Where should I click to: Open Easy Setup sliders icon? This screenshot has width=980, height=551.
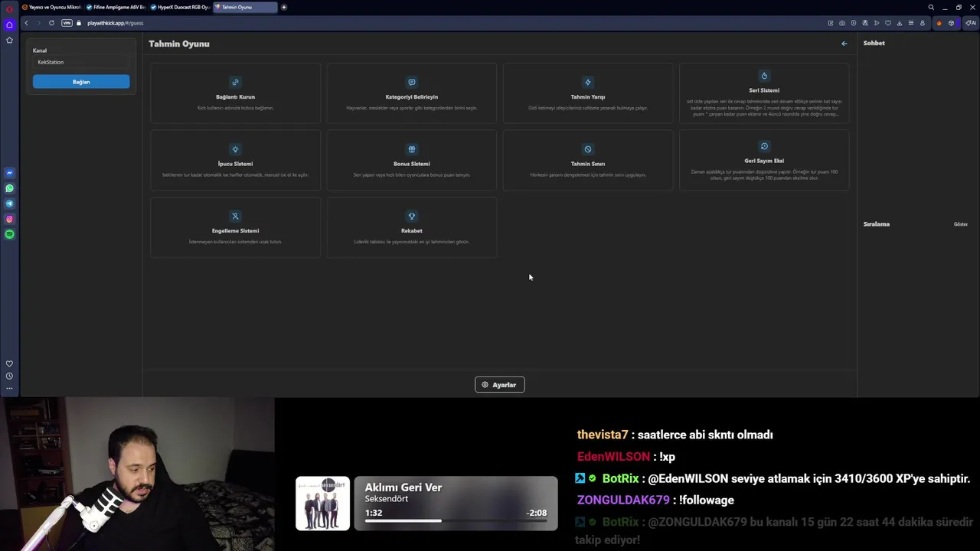pyautogui.click(x=910, y=23)
